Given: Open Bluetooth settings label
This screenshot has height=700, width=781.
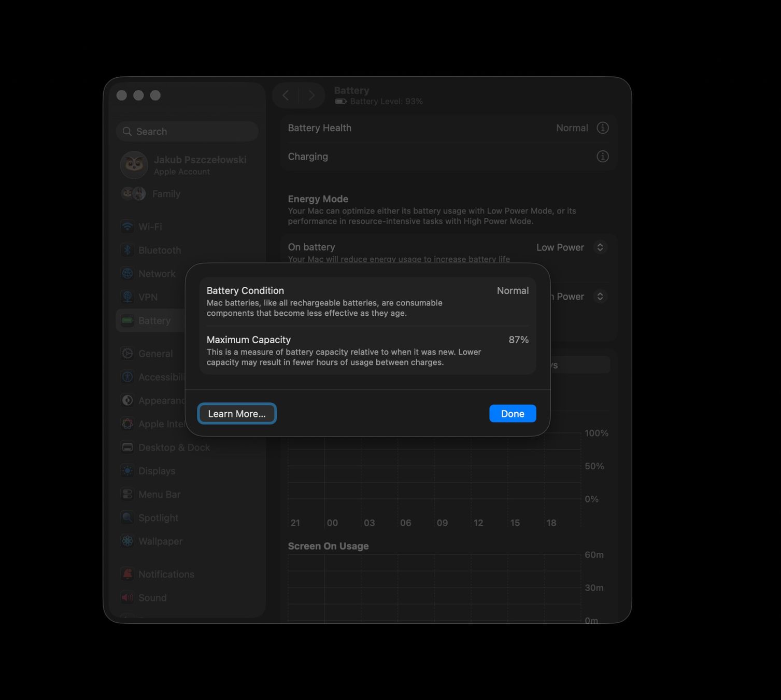Looking at the screenshot, I should 160,250.
